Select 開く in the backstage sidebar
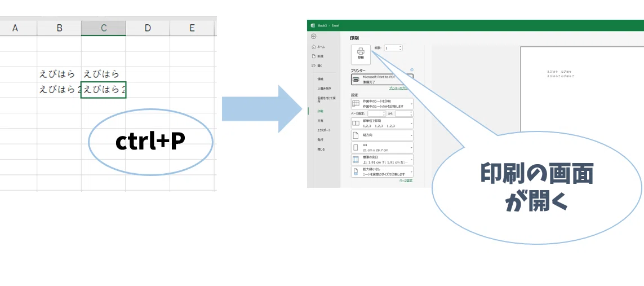Viewport: 644px width, 286px height. (318, 65)
